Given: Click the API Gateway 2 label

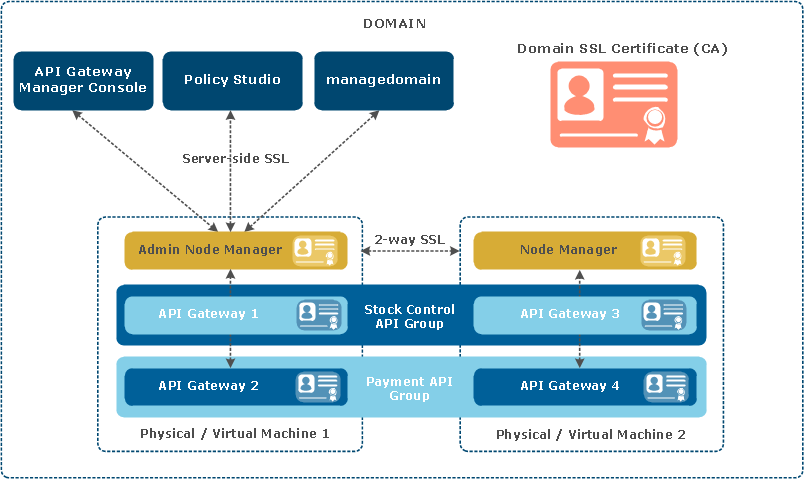Looking at the screenshot, I should [x=208, y=386].
